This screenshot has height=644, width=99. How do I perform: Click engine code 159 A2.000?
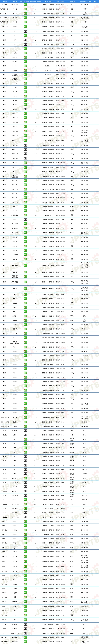click(x=85, y=347)
